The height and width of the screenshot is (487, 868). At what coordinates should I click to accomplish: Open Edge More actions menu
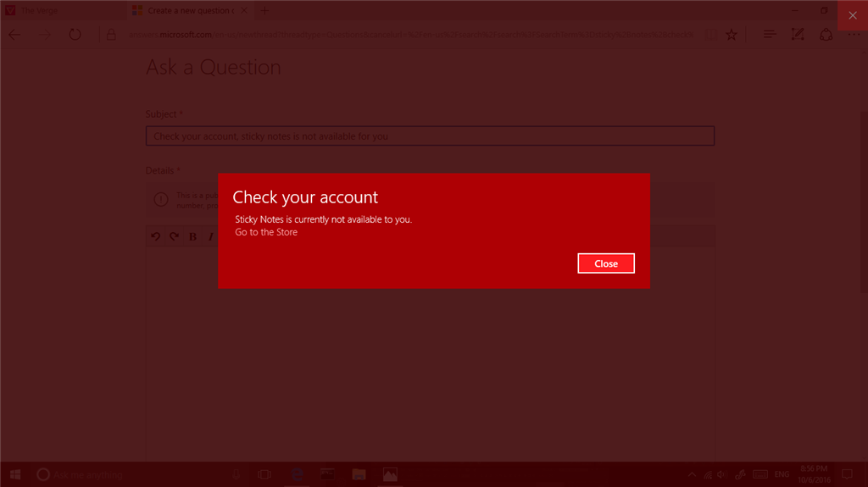pyautogui.click(x=854, y=35)
